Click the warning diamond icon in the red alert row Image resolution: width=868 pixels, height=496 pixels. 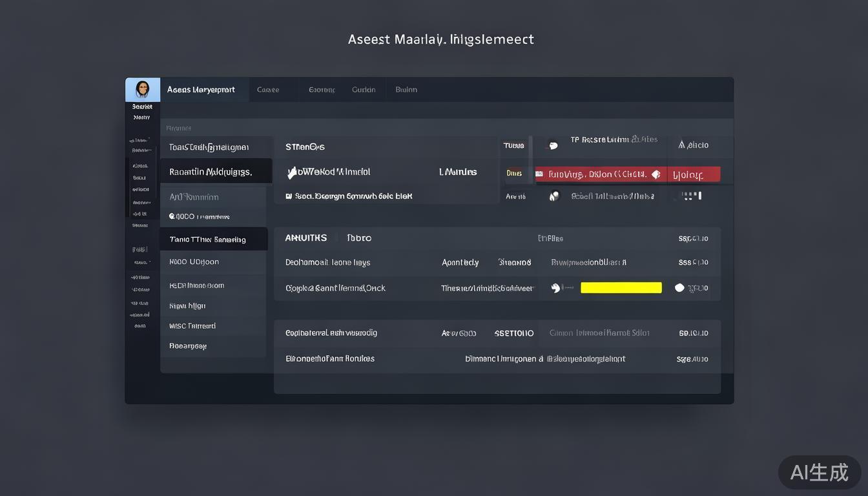point(655,174)
